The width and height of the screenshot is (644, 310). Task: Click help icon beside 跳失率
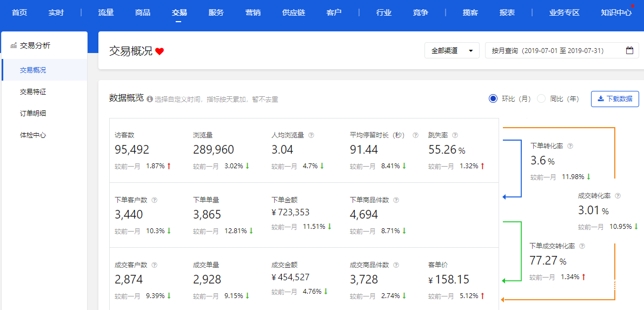[x=455, y=135]
